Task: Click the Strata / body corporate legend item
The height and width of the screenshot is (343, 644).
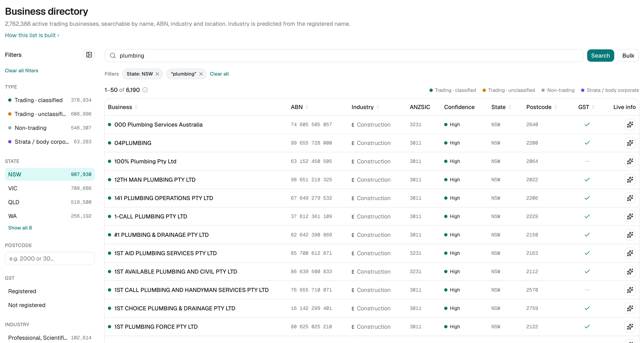Action: tap(610, 90)
